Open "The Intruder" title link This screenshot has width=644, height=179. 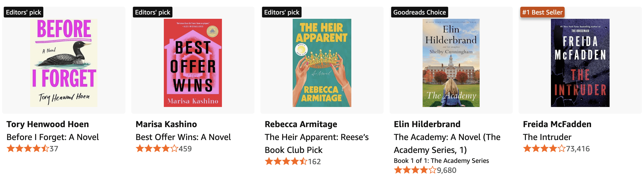click(547, 137)
